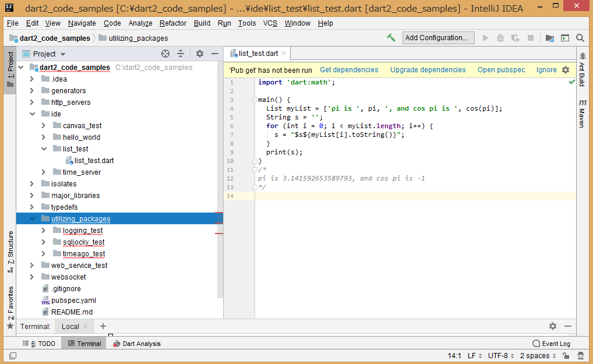Fold the comment block starting at line 11
The width and height of the screenshot is (593, 364).
(x=255, y=169)
